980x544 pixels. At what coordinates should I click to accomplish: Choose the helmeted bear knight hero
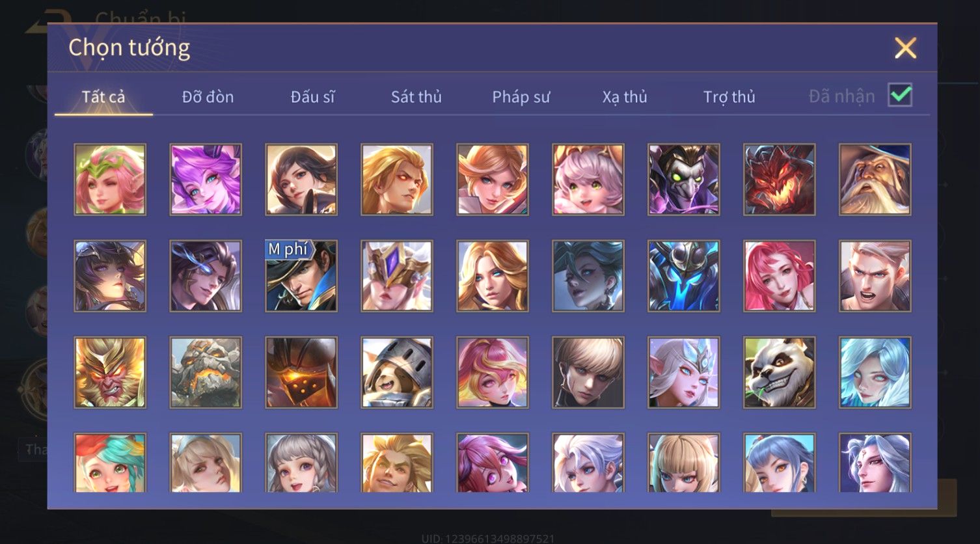[x=397, y=372]
